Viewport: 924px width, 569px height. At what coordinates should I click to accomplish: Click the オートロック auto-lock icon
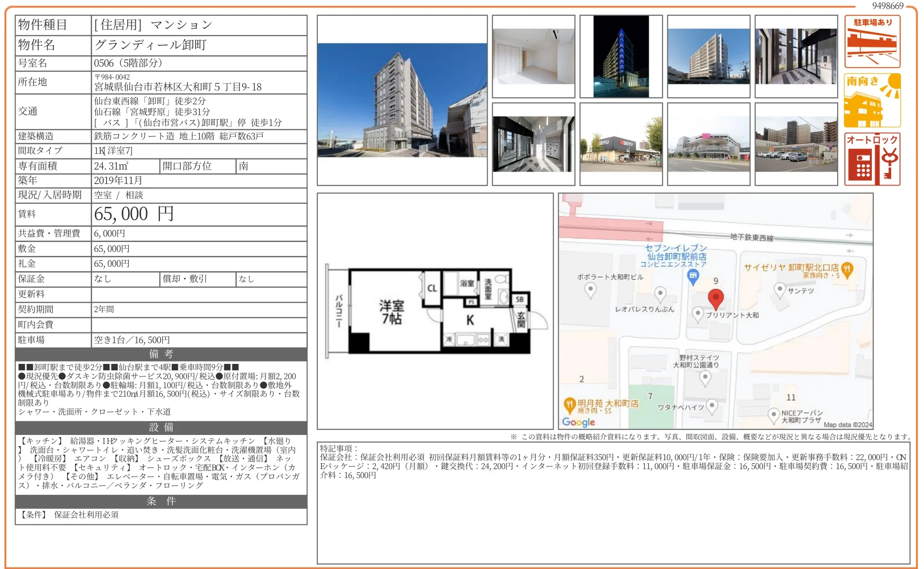[x=872, y=159]
